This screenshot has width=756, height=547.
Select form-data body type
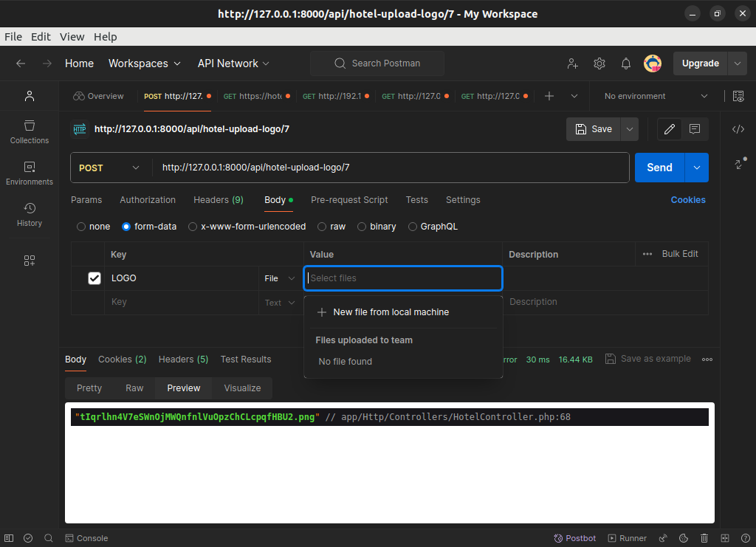pos(126,227)
